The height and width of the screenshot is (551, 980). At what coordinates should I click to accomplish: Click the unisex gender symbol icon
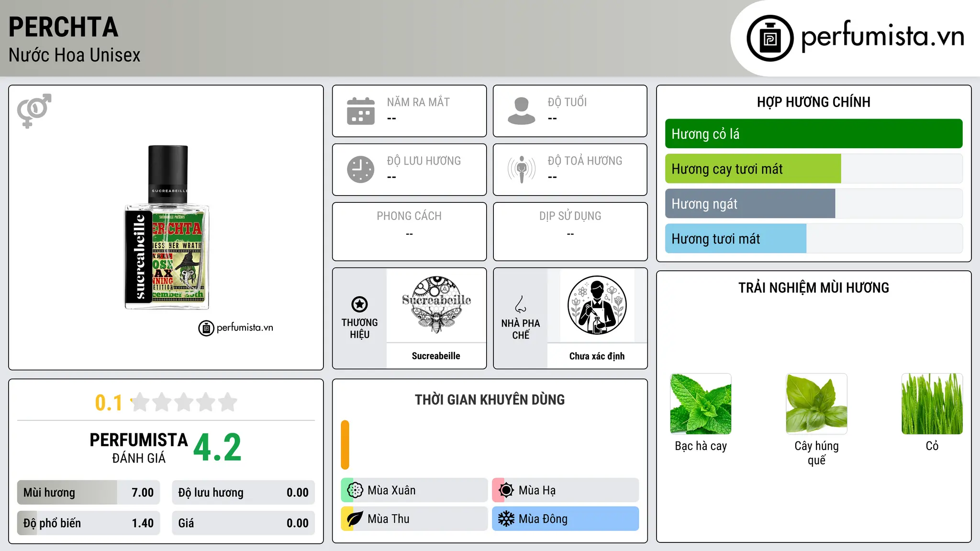pos(34,110)
